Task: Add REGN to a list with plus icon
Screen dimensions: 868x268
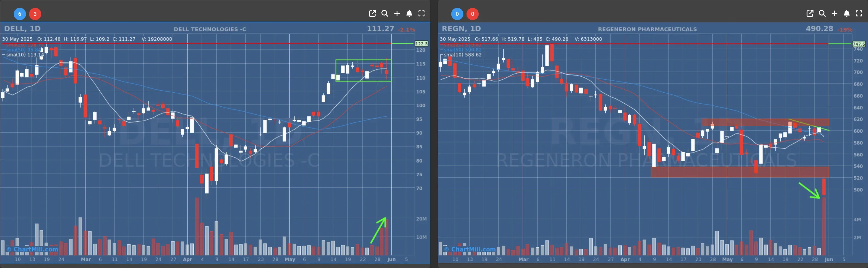Action: point(834,13)
